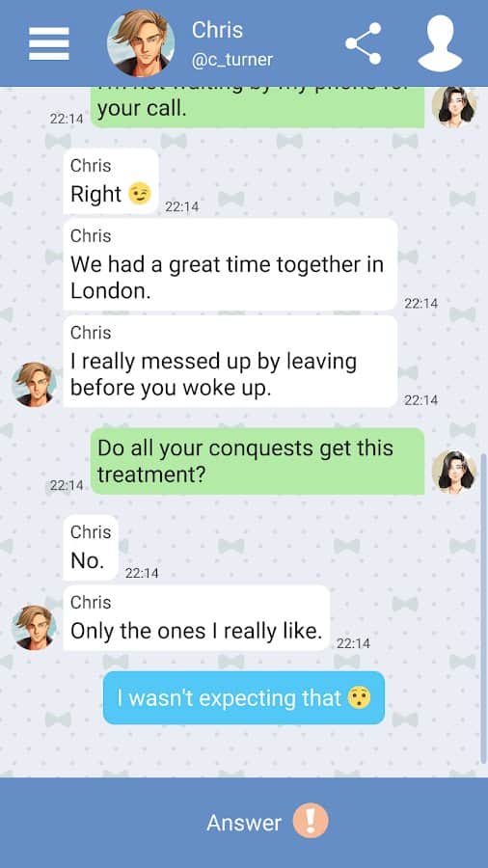Tap Chris avatar beside "messed up" message
The width and height of the screenshot is (488, 868).
coord(34,384)
